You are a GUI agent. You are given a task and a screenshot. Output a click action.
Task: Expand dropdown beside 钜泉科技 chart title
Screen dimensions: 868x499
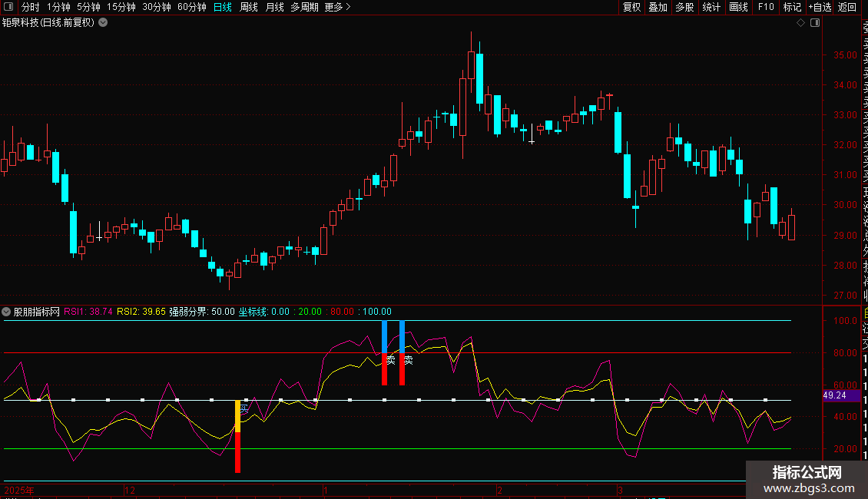103,23
